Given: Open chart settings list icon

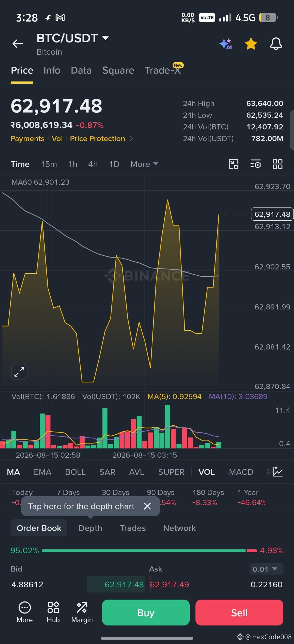Looking at the screenshot, I should 255,164.
